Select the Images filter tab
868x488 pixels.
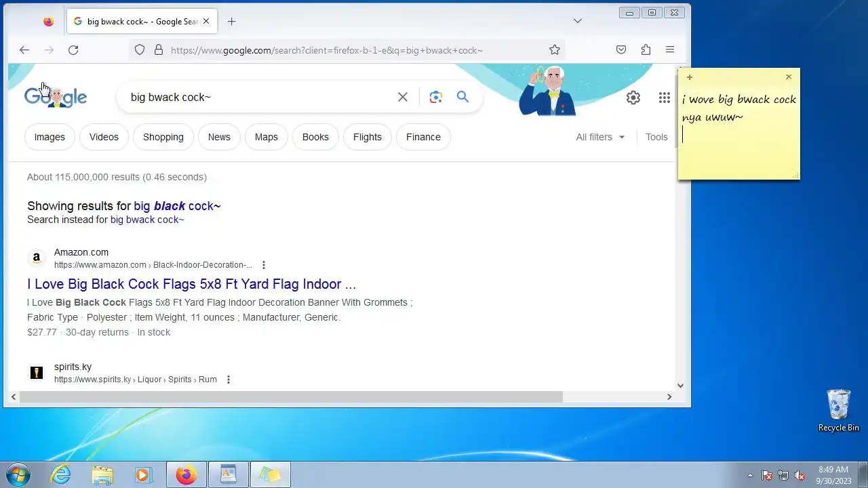(x=50, y=137)
